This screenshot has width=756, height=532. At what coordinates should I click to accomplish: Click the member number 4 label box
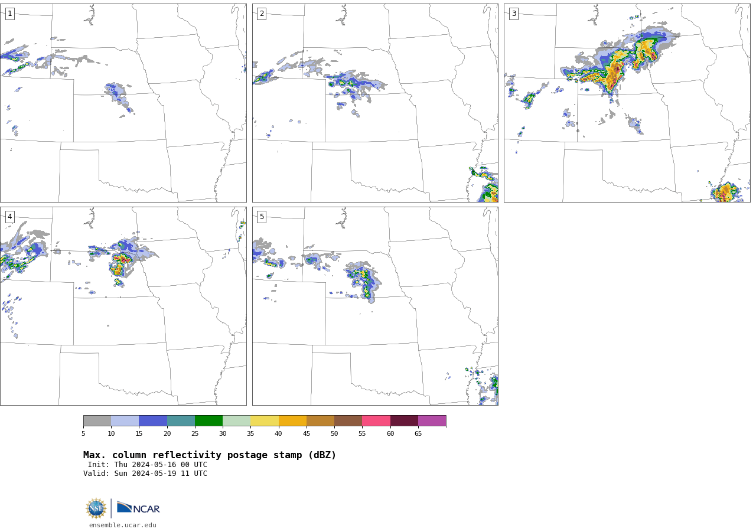9,217
